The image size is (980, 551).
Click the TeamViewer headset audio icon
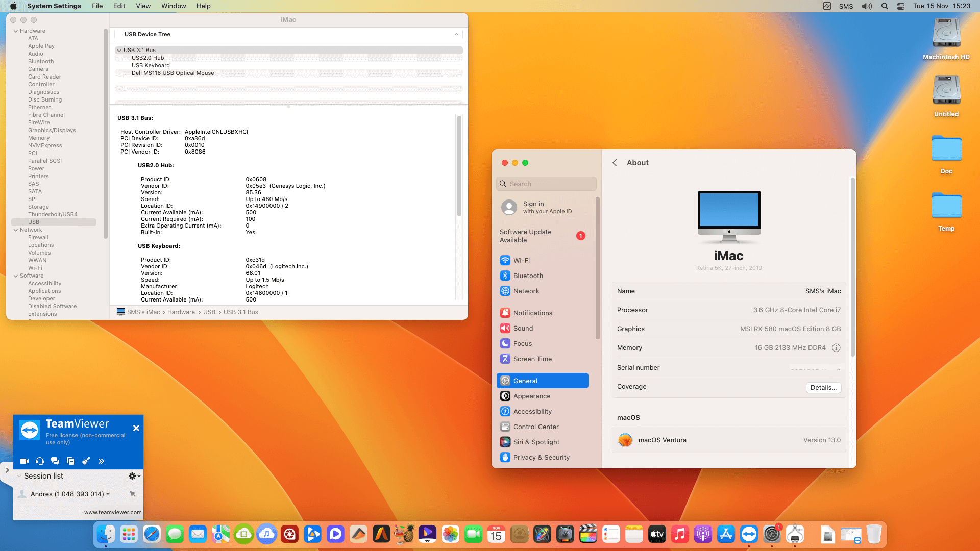pyautogui.click(x=40, y=461)
